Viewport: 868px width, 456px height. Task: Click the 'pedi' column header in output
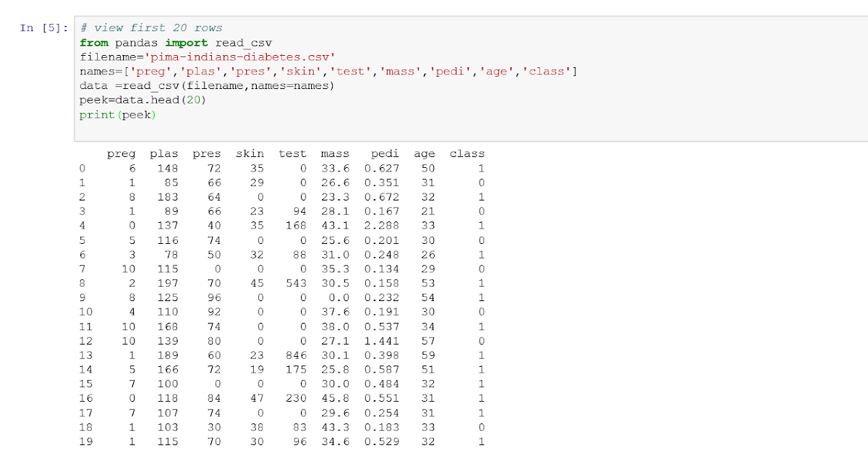[x=384, y=153]
